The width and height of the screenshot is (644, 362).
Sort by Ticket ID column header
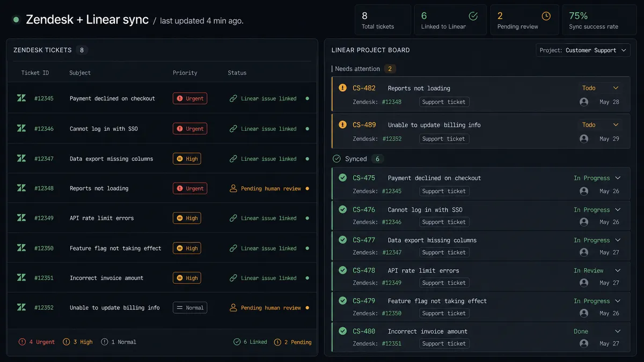click(x=35, y=73)
